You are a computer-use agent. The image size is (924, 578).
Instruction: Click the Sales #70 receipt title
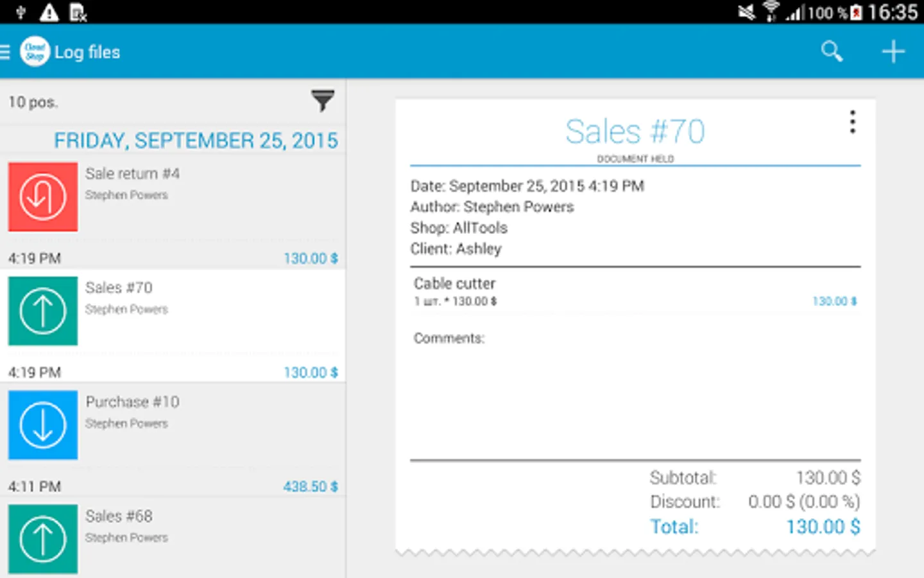tap(635, 132)
